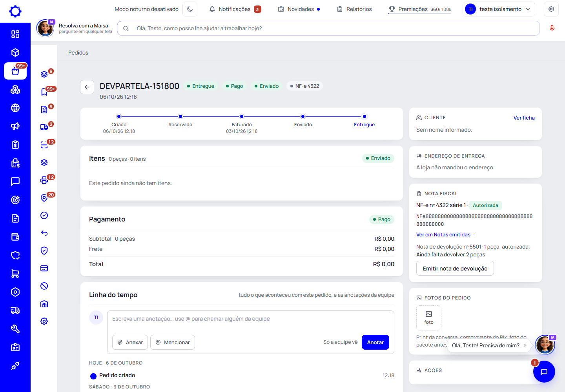Click the Criado step marker
This screenshot has width=565, height=392.
[119, 116]
